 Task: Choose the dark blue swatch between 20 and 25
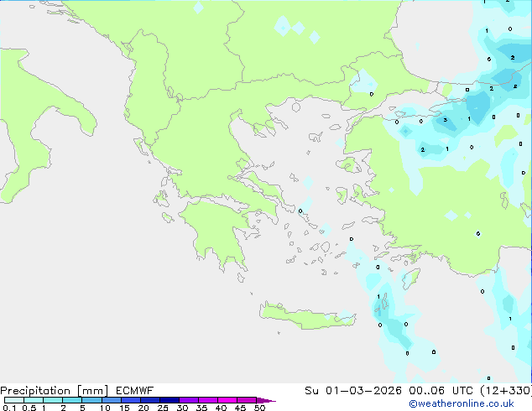150,400
